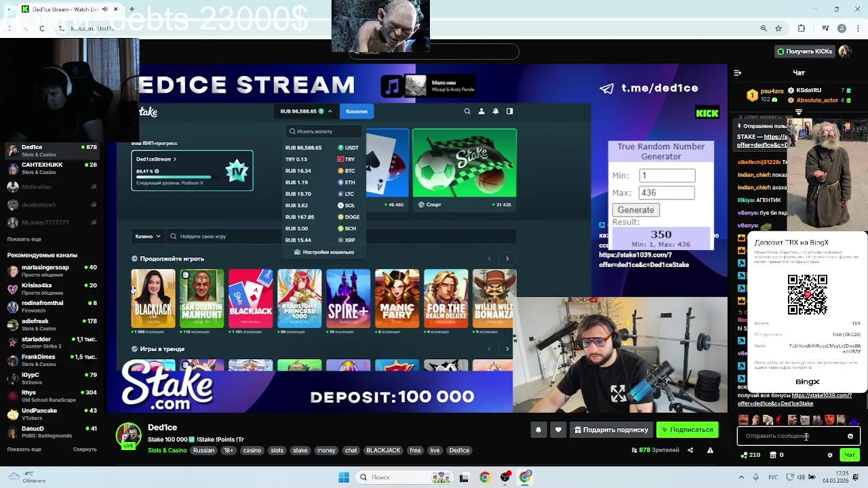This screenshot has height=488, width=868.
Task: Open user profile avatar in Kick header
Action: click(x=845, y=52)
